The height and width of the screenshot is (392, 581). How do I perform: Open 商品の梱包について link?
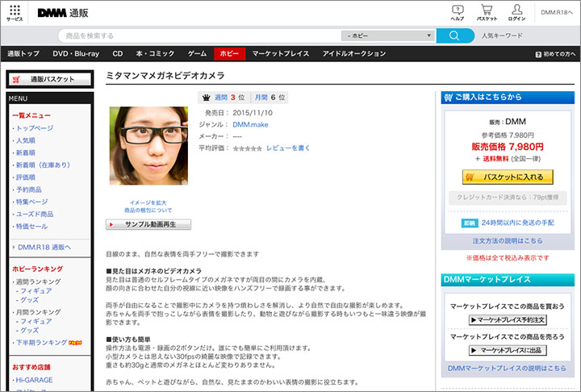(x=148, y=210)
